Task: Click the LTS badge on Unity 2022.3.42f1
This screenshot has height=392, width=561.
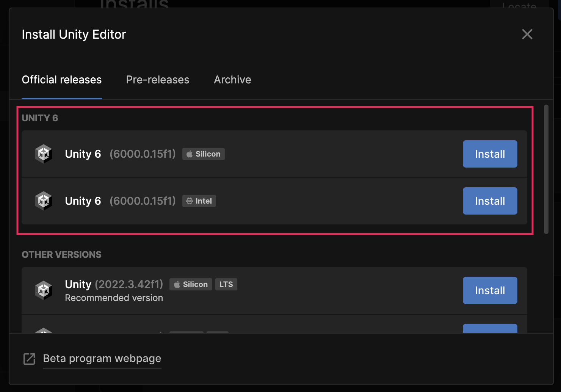Action: [226, 284]
